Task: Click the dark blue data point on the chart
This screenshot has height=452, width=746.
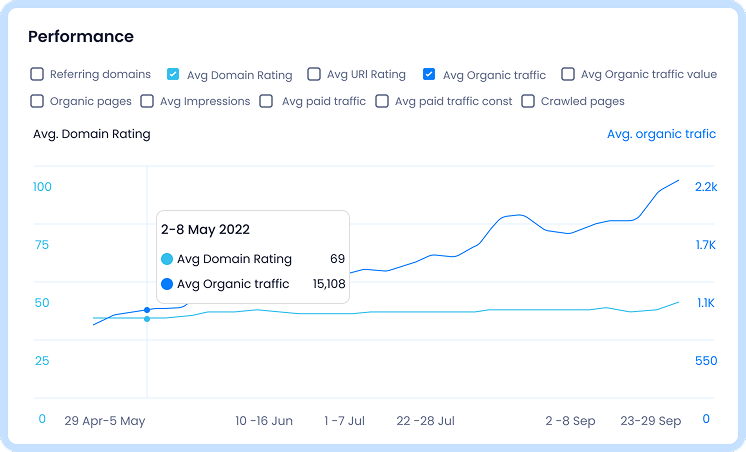Action: pos(147,310)
